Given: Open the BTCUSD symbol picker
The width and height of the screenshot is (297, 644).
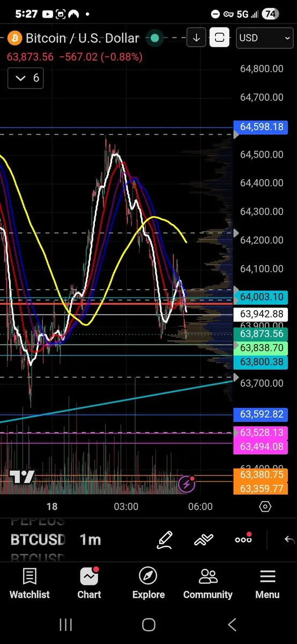Looking at the screenshot, I should (x=38, y=539).
